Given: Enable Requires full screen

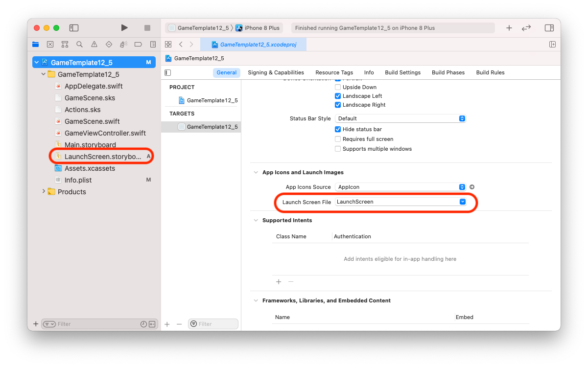Looking at the screenshot, I should click(x=338, y=139).
